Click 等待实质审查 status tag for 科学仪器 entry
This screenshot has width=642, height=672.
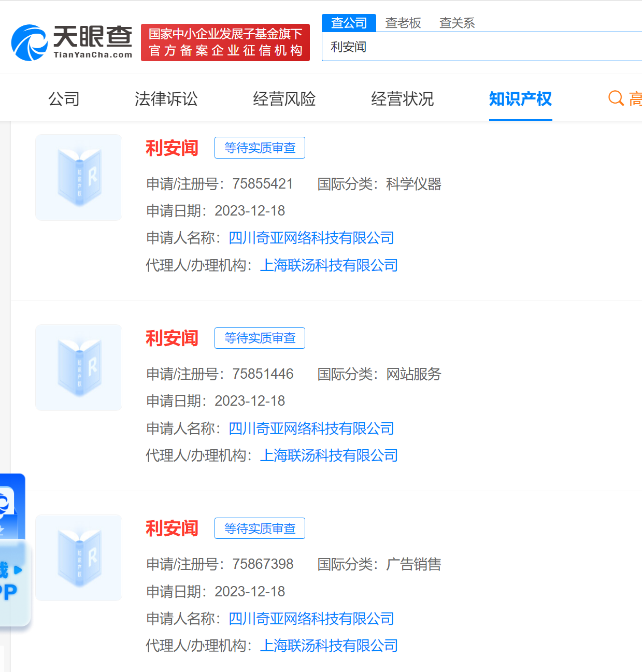coord(260,148)
